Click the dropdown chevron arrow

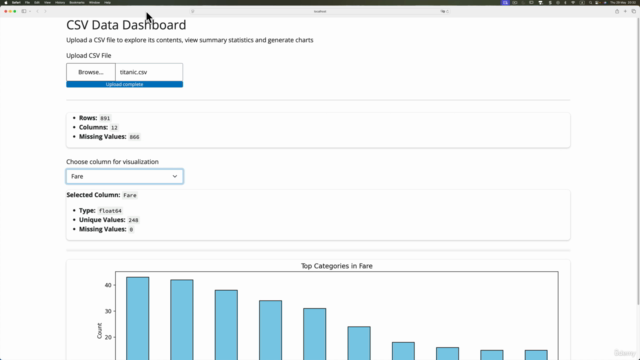pyautogui.click(x=175, y=176)
